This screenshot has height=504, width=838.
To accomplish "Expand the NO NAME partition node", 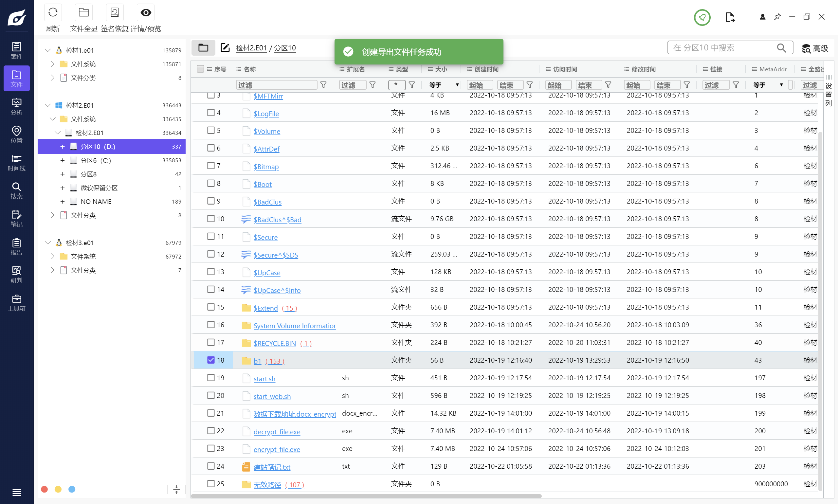I will pyautogui.click(x=63, y=201).
